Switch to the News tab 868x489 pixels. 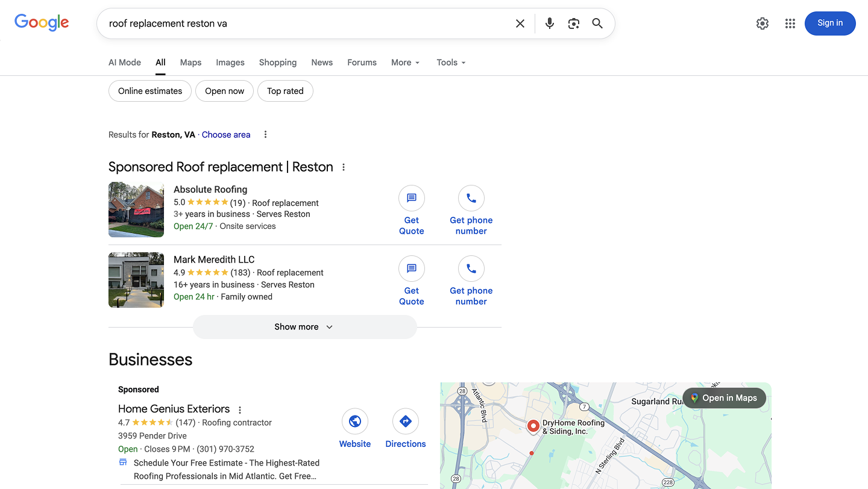point(322,63)
